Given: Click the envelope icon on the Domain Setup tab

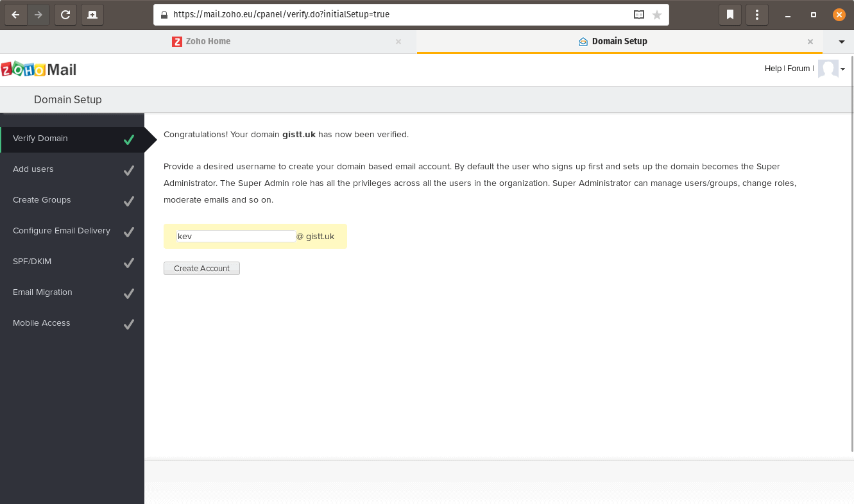Looking at the screenshot, I should tap(583, 40).
